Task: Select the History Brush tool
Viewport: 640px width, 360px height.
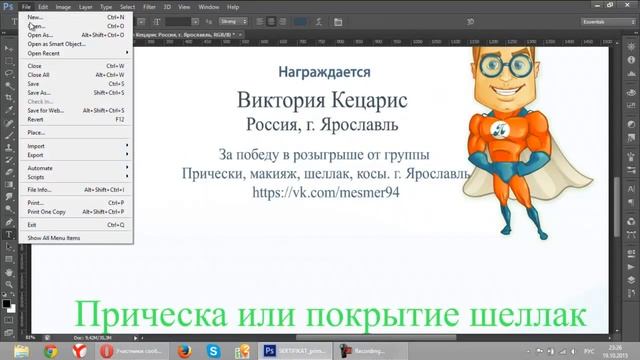Action: tap(9, 160)
